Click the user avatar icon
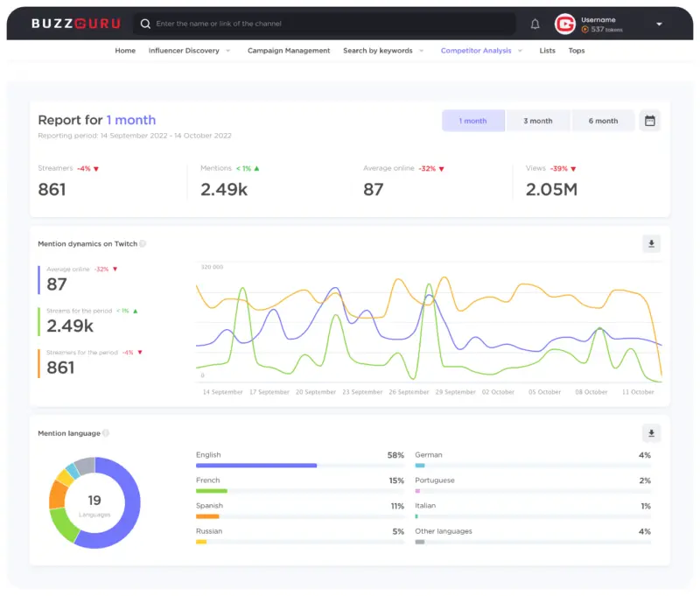The width and height of the screenshot is (700, 596). pos(565,25)
